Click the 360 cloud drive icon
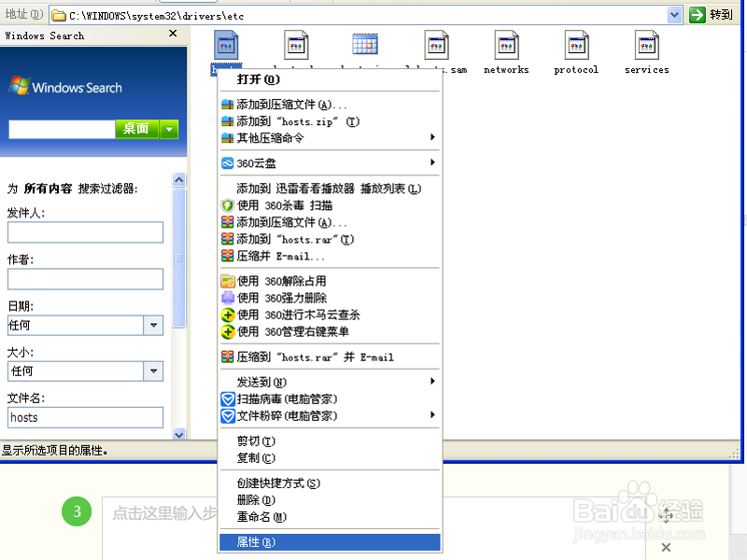The image size is (747, 560). pos(228,163)
